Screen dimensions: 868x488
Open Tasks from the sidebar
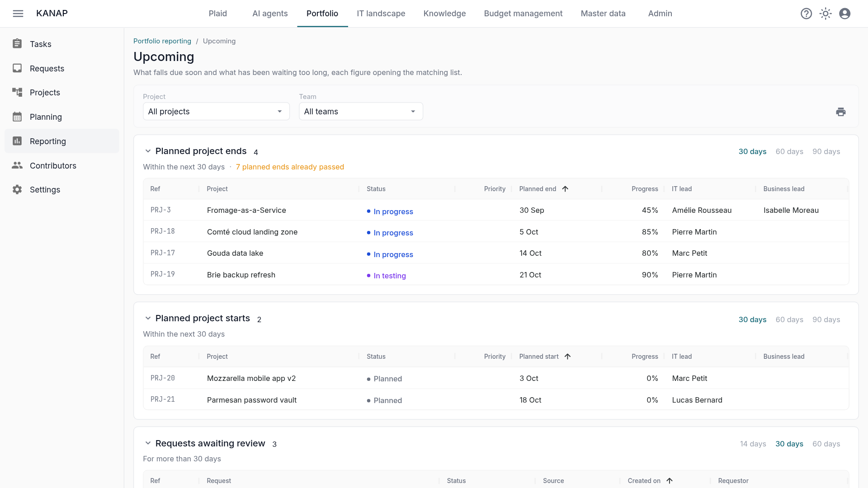click(62, 44)
